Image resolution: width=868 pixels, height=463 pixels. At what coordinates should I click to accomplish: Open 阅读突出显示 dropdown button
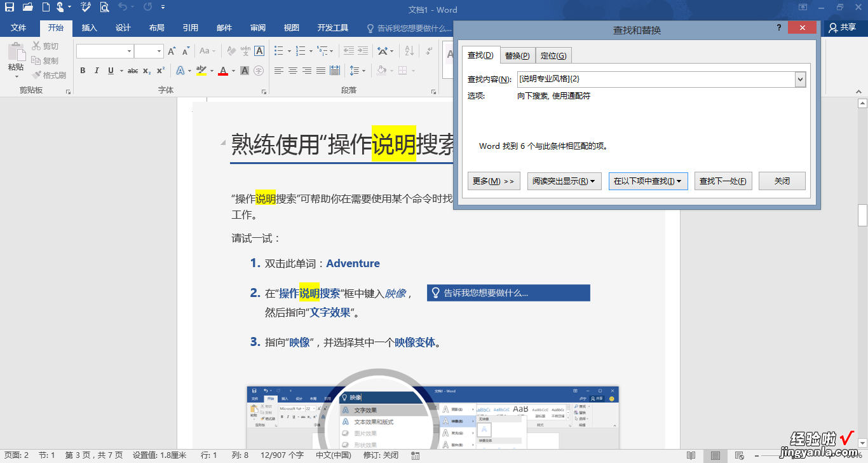pyautogui.click(x=564, y=181)
